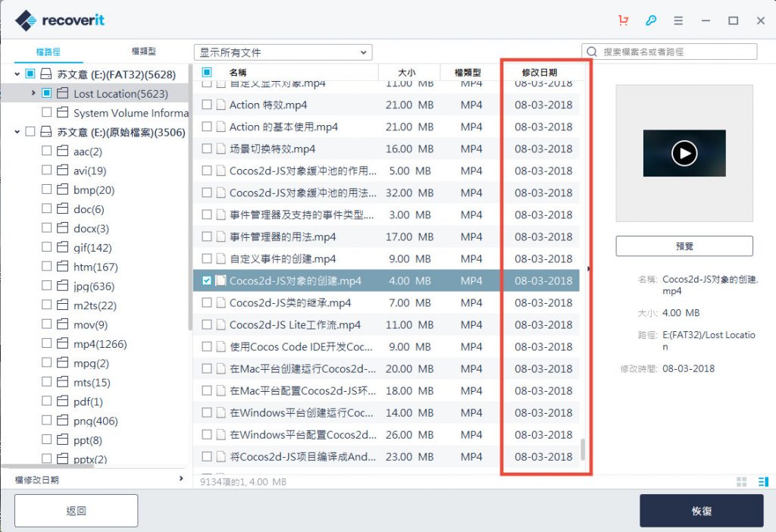This screenshot has height=532, width=776.
Task: Click the folder icon beside jpg(636)
Action: pos(62,286)
